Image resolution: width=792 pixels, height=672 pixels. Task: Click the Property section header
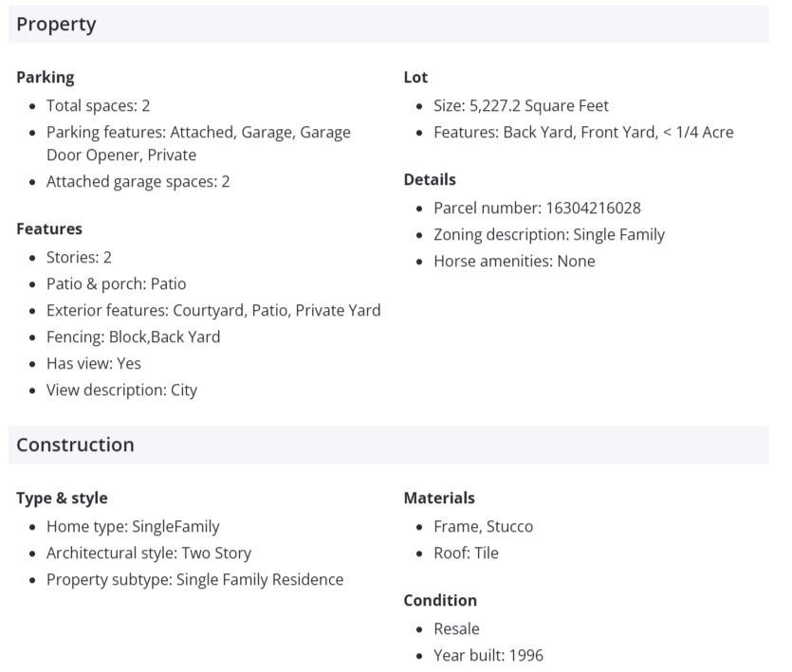pyautogui.click(x=56, y=25)
